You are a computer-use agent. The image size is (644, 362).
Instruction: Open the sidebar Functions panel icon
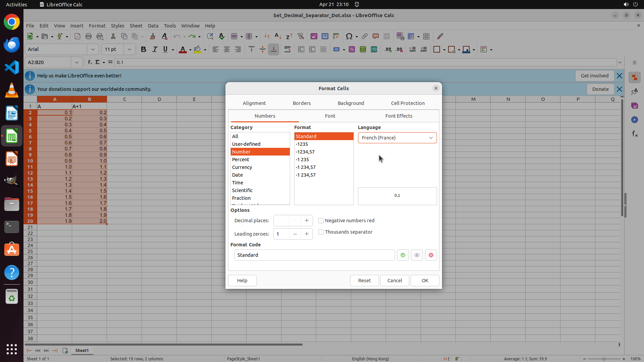pos(635,134)
